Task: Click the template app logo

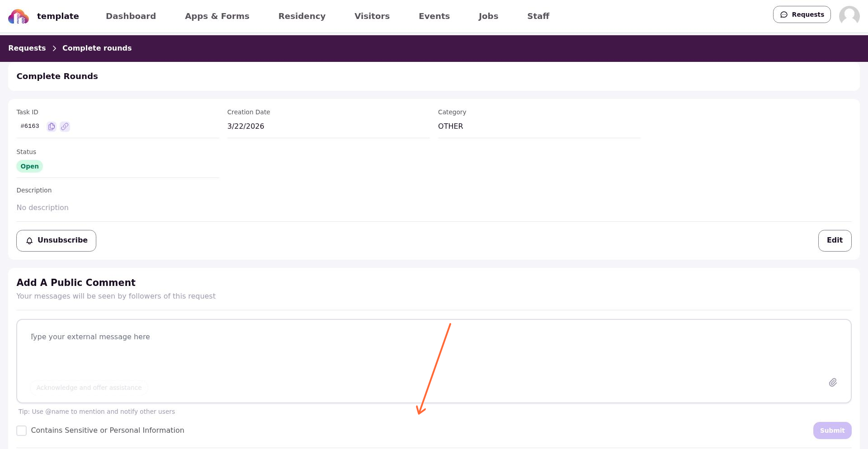Action: [19, 16]
